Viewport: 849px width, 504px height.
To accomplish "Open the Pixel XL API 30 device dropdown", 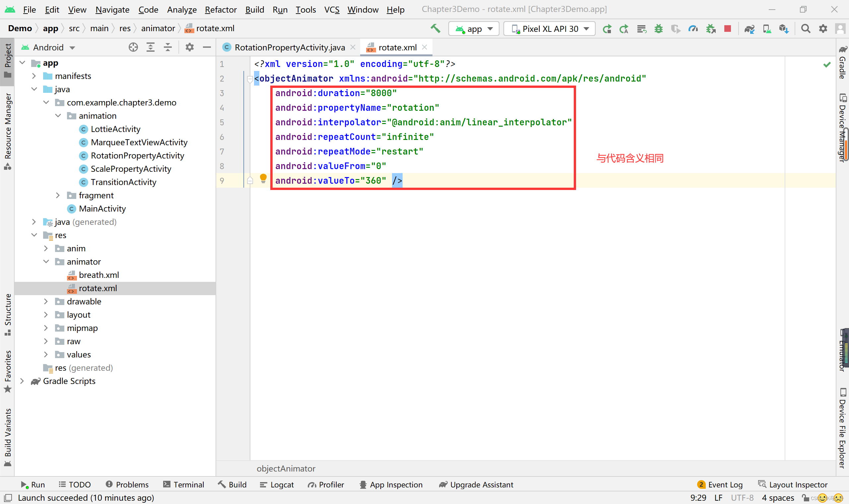I will [x=549, y=29].
